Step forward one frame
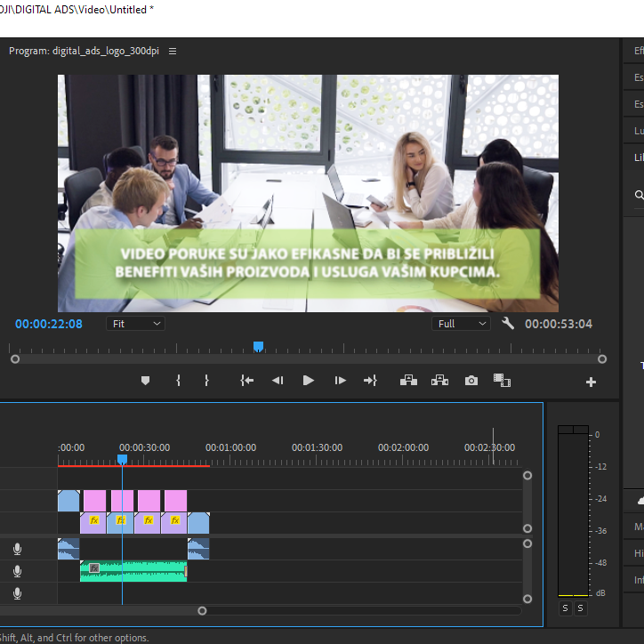This screenshot has height=644, width=644. [x=340, y=381]
